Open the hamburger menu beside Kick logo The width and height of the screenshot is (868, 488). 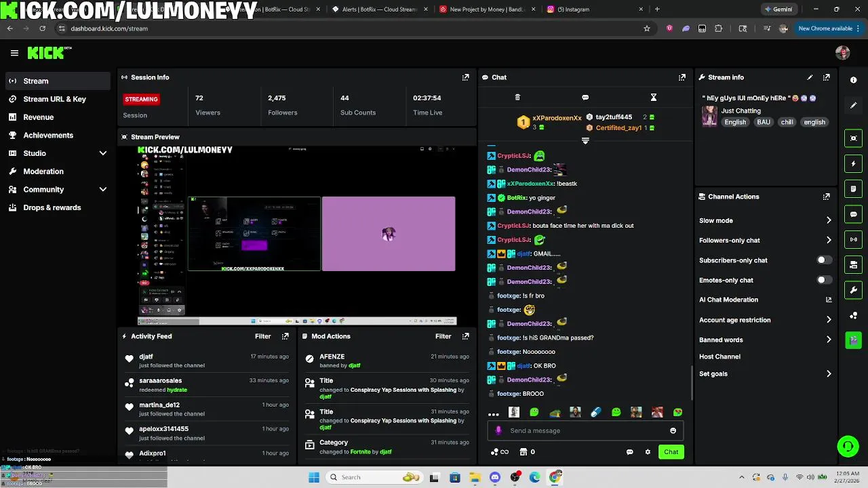(x=14, y=53)
